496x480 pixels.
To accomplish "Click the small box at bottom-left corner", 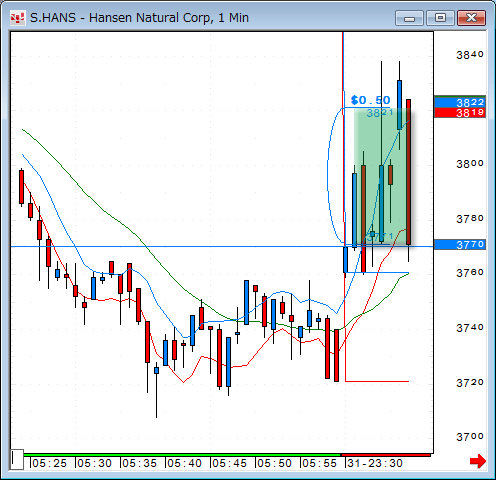I will tap(16, 459).
